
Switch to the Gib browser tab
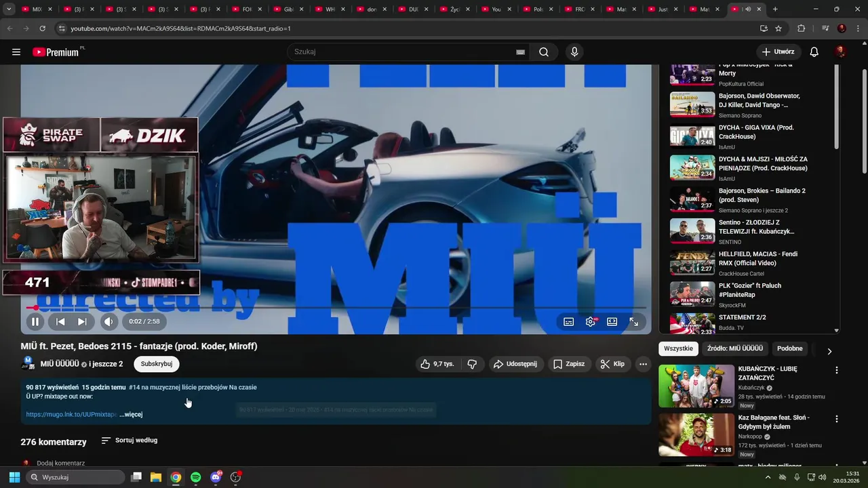tap(288, 9)
